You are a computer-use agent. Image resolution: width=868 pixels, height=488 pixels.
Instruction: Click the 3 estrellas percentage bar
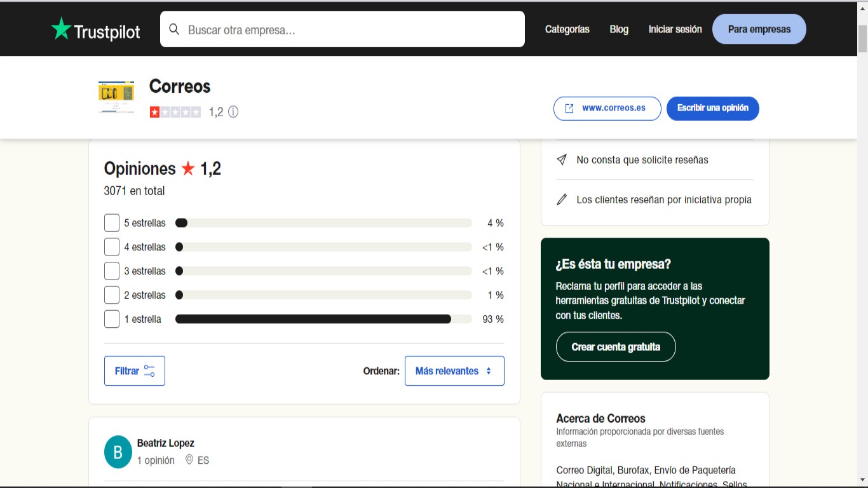[323, 271]
